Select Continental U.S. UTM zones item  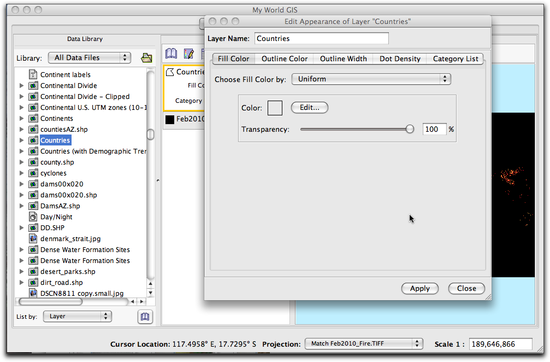93,107
